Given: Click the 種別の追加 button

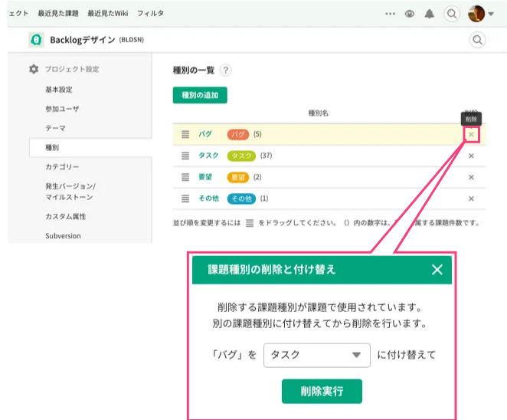Looking at the screenshot, I should tap(200, 95).
